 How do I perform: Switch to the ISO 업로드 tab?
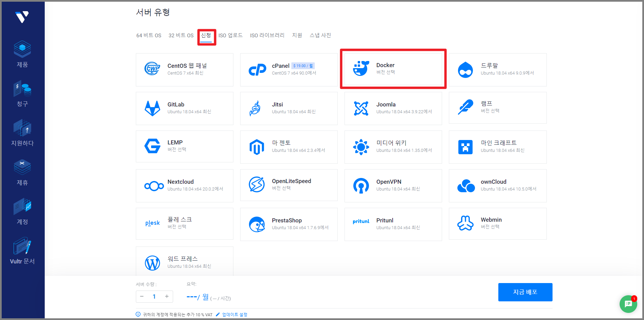coord(230,35)
